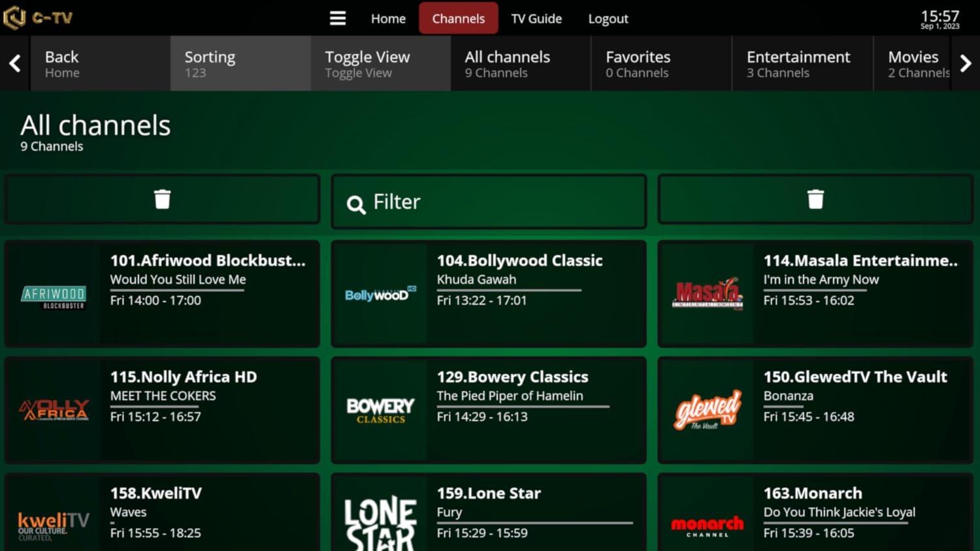Viewport: 980px width, 551px height.
Task: Clear the right category using its trash icon
Action: (x=815, y=199)
